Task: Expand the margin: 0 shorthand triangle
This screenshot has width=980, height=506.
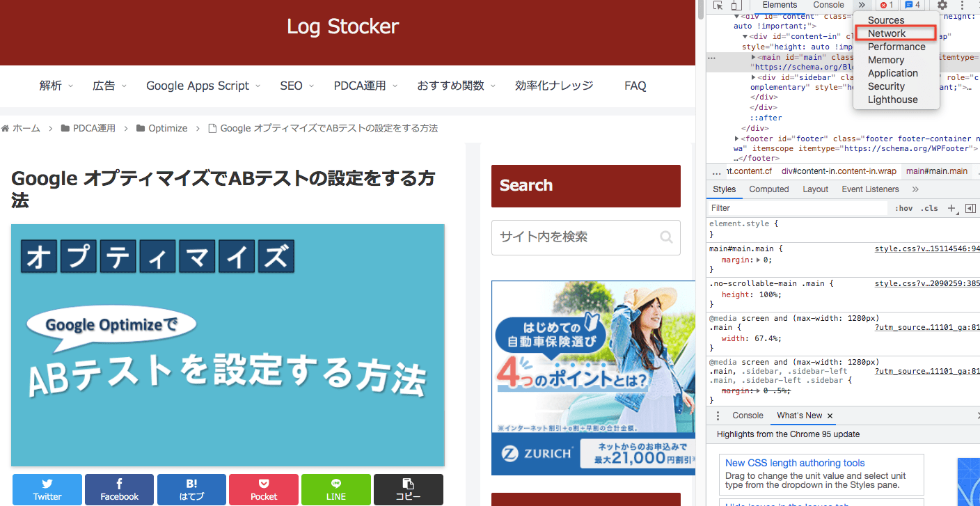Action: (x=759, y=260)
